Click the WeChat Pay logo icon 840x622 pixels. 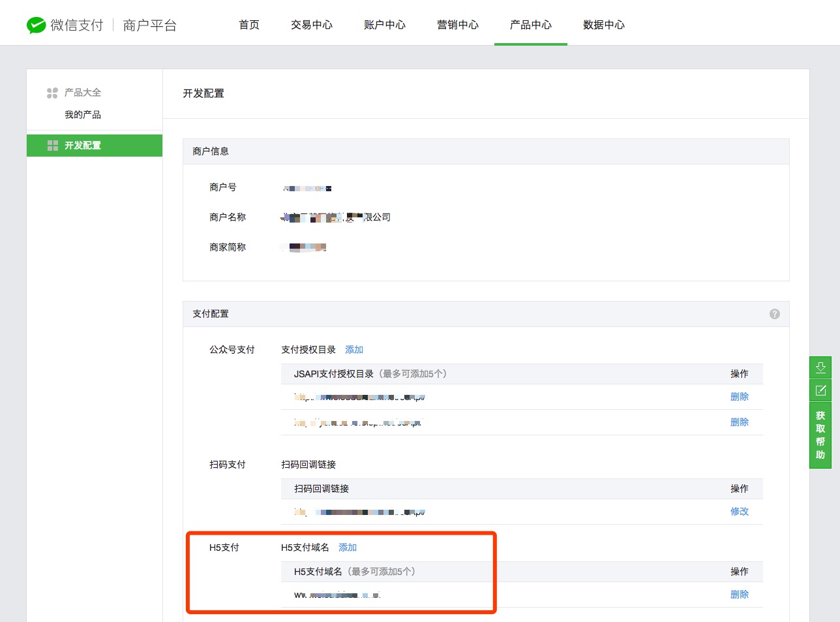(x=36, y=25)
